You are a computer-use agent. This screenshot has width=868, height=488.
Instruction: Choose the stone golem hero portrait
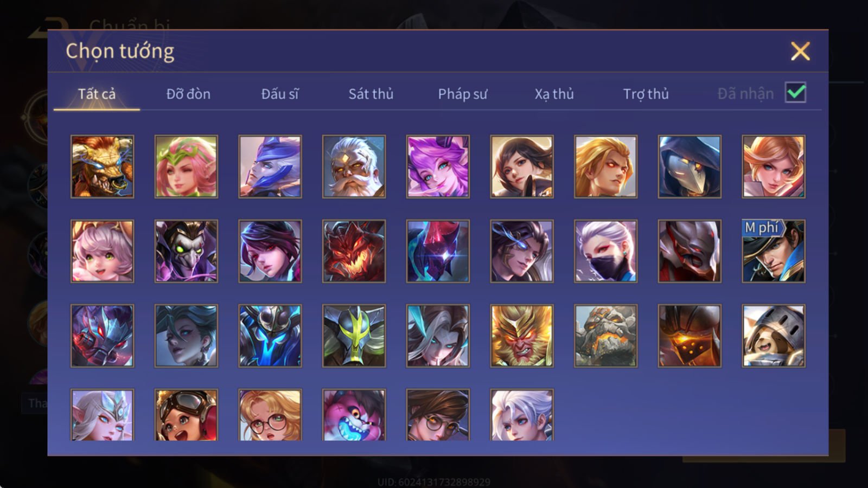pyautogui.click(x=605, y=336)
